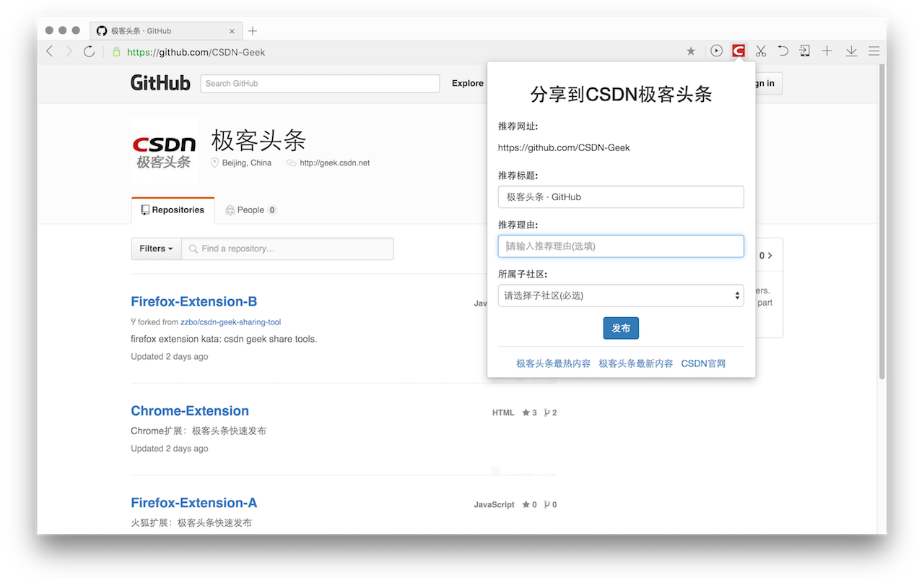Click the plus icon in the toolbar
Screen dimensions: 924x578
[827, 51]
